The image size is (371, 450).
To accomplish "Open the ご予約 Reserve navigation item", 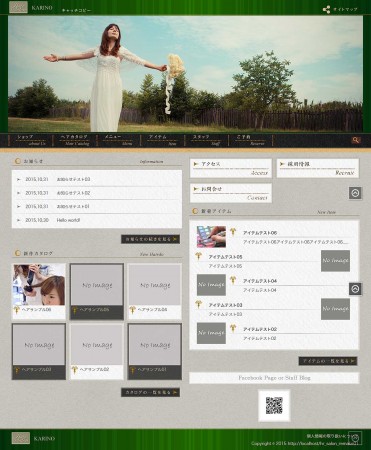I will click(x=251, y=140).
